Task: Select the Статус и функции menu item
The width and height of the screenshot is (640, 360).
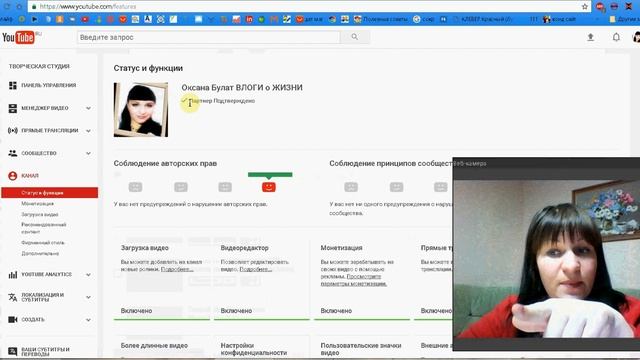Action: point(50,193)
